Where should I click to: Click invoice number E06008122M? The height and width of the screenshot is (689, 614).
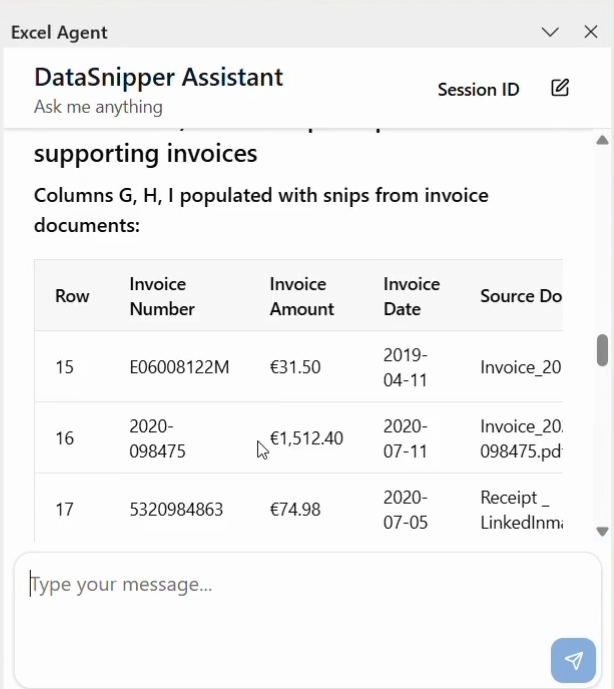(x=179, y=367)
